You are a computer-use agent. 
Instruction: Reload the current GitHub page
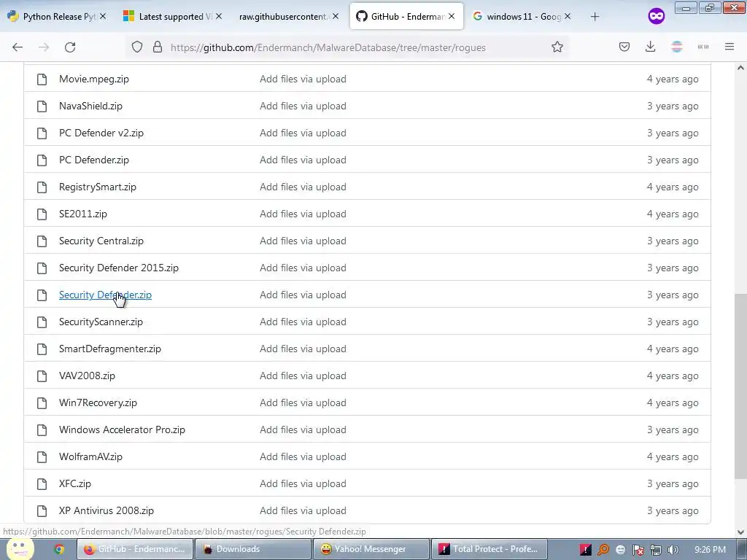pos(70,47)
